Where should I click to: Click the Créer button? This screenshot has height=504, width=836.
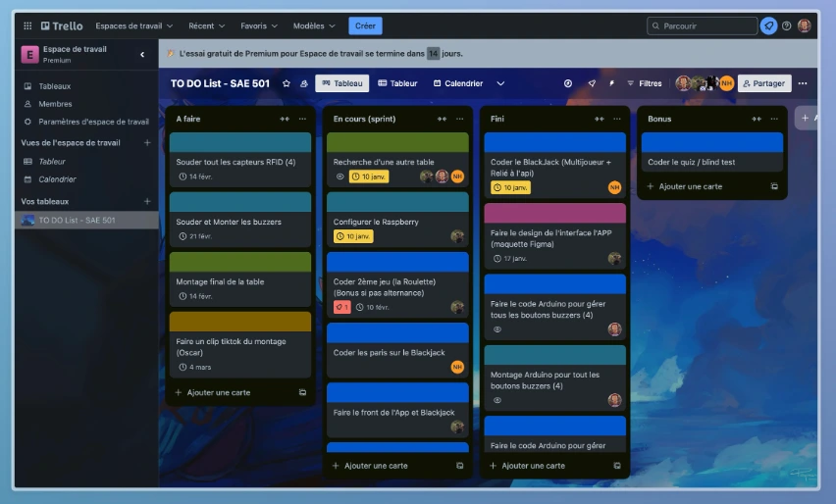(x=365, y=25)
